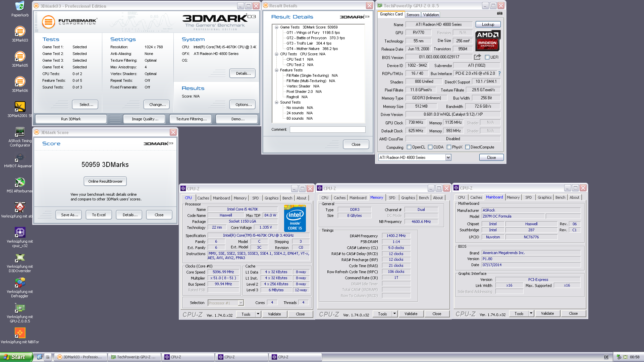Collapse the Feature Tests tree node
Viewport: 644px width, 362px height.
(x=277, y=70)
